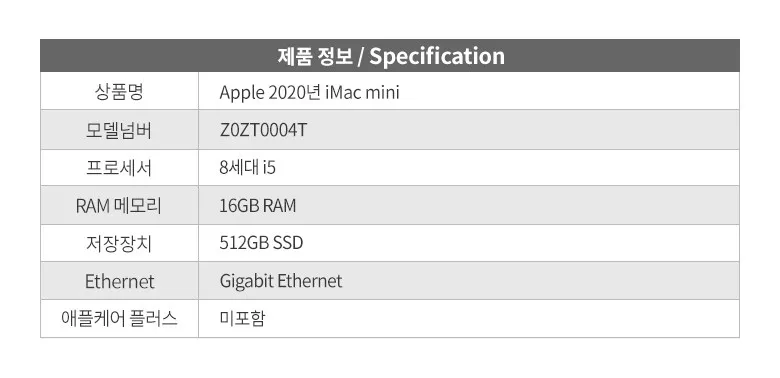Select the 저장장치 label cell
This screenshot has width=780, height=378.
tap(119, 243)
